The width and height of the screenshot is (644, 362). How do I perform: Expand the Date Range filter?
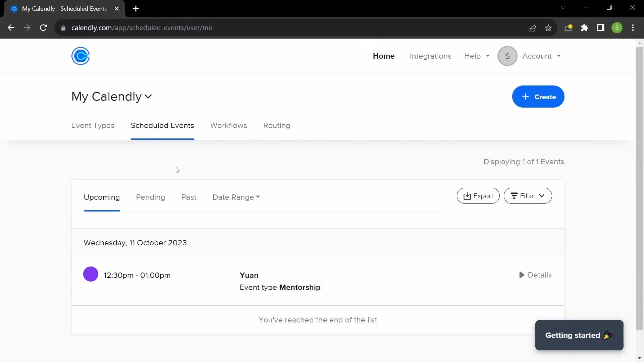(x=236, y=197)
